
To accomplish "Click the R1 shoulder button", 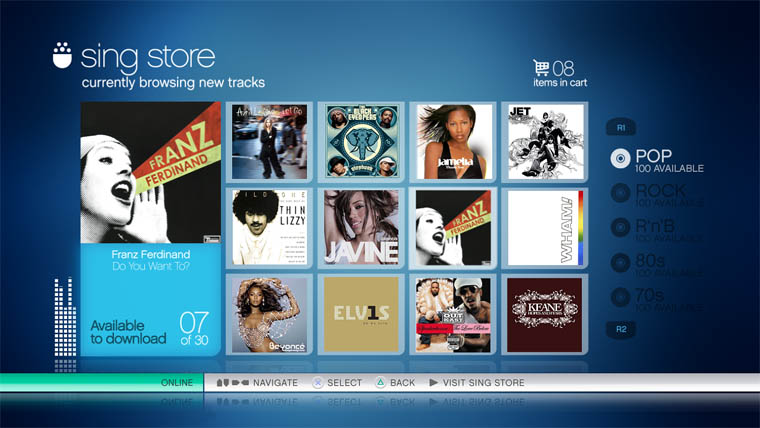I will pyautogui.click(x=621, y=127).
